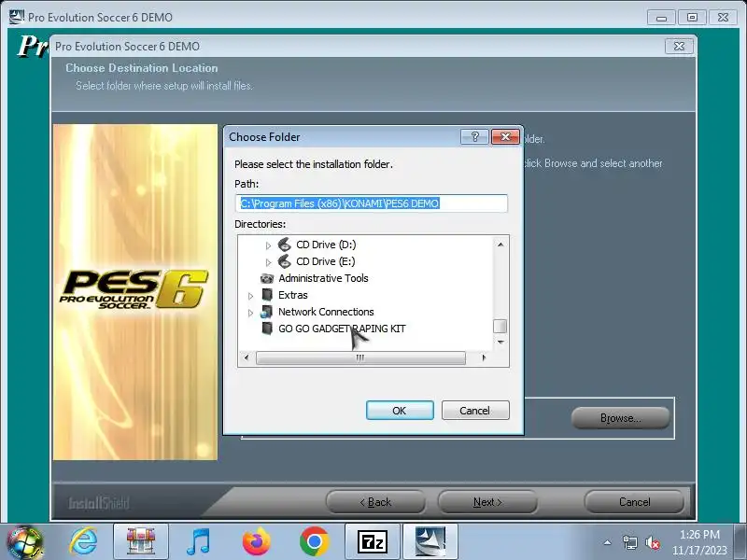Click the installer icon in the main title bar
Screen dimensions: 747x560
pyautogui.click(x=17, y=17)
